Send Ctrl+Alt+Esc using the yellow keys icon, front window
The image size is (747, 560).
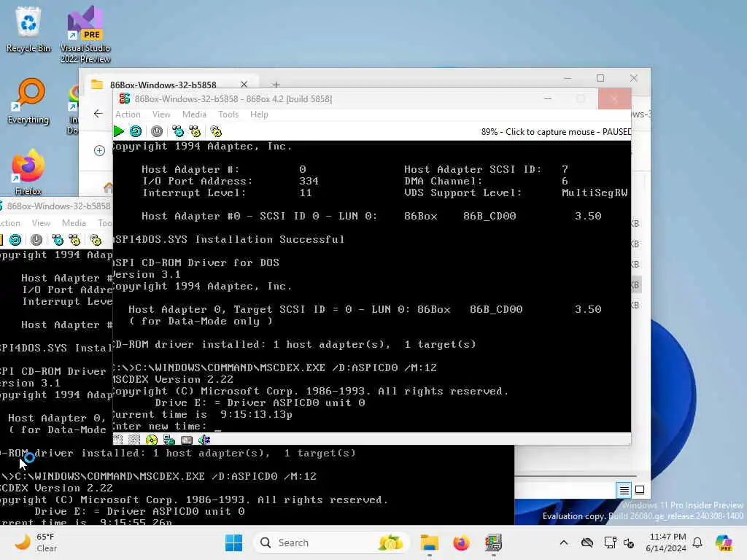(x=195, y=131)
